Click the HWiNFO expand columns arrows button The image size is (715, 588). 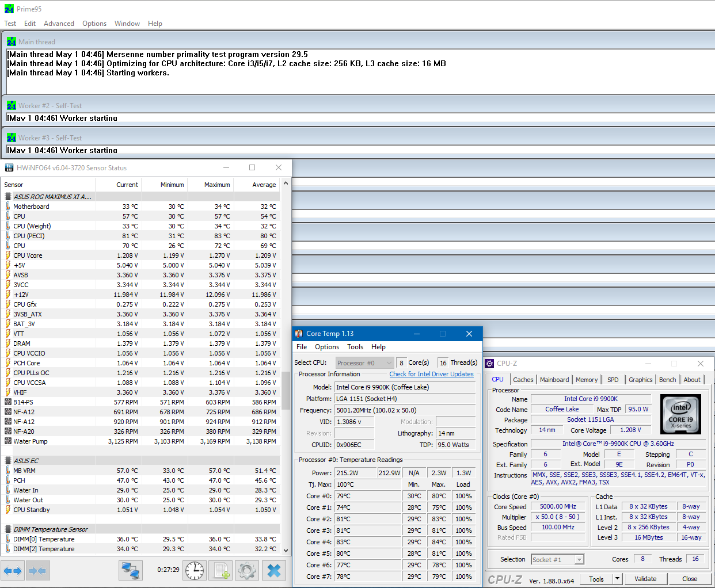pos(13,571)
